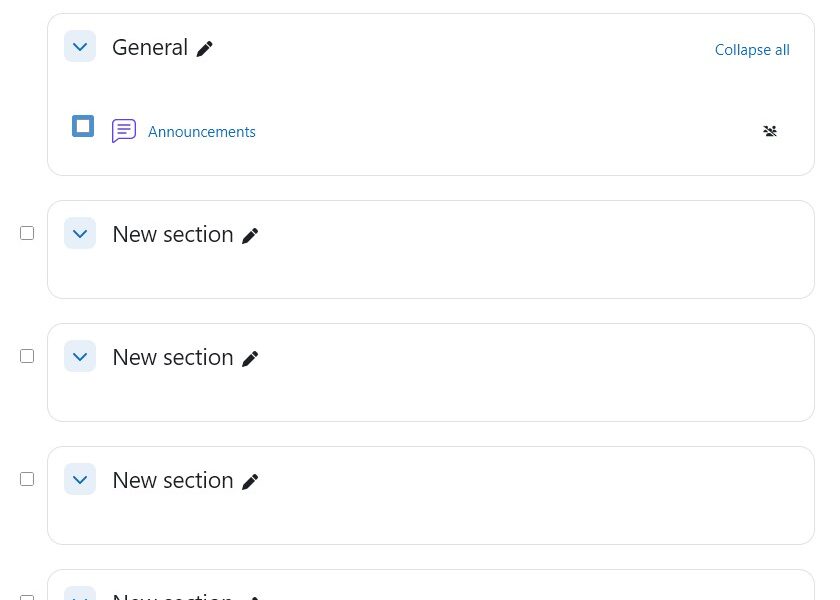The height and width of the screenshot is (600, 840).
Task: Select the first New section checkbox
Action: [x=27, y=233]
